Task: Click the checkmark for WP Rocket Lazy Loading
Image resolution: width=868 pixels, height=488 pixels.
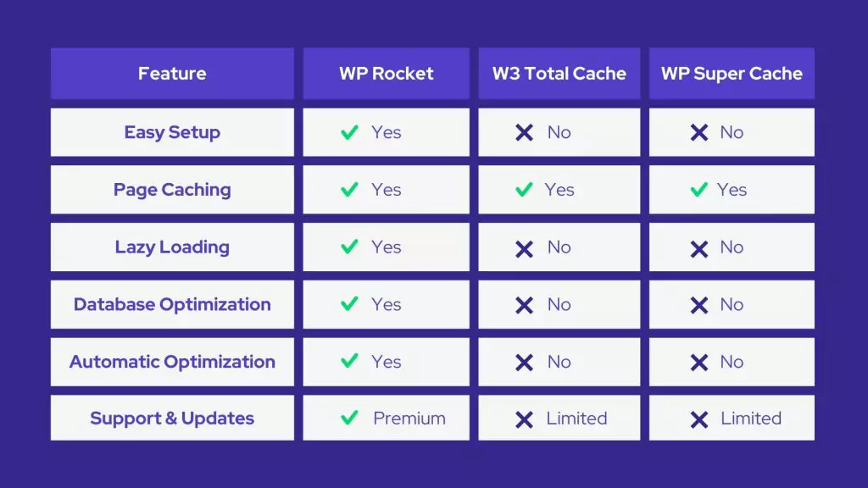Action: pos(349,247)
